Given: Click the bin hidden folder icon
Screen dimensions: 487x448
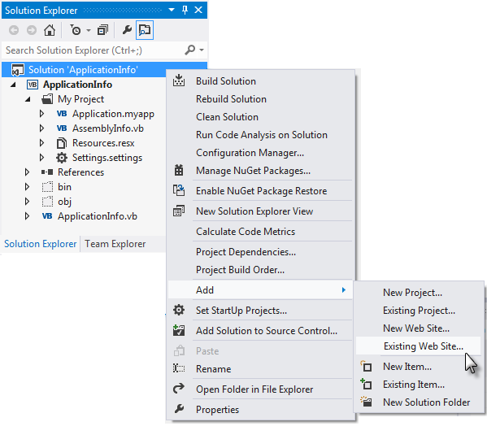Looking at the screenshot, I should pyautogui.click(x=47, y=187).
